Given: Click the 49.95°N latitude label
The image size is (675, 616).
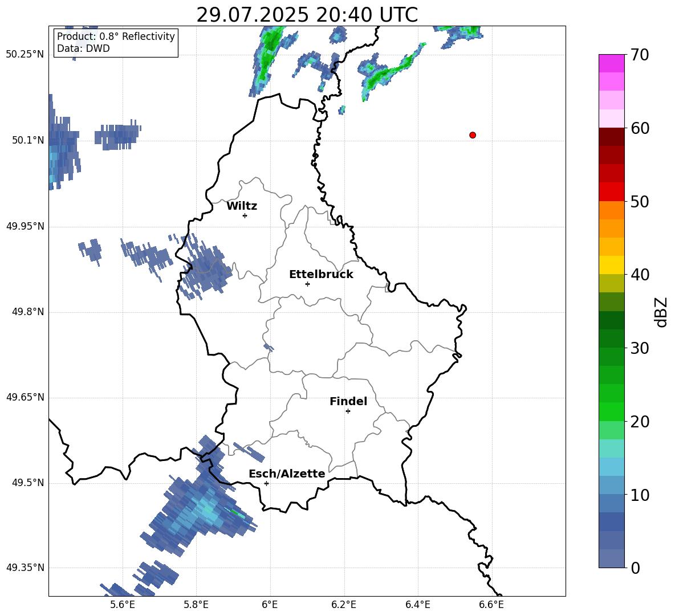Looking at the screenshot, I should coord(25,226).
